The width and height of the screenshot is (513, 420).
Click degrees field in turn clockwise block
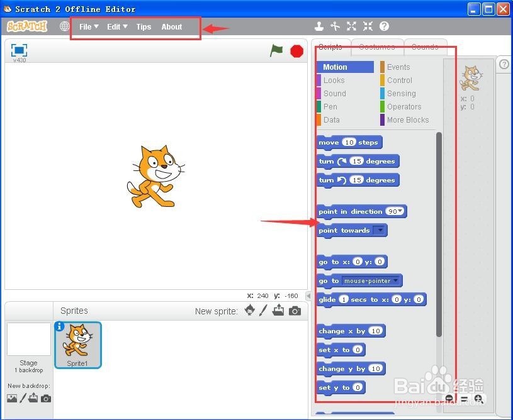tap(356, 161)
